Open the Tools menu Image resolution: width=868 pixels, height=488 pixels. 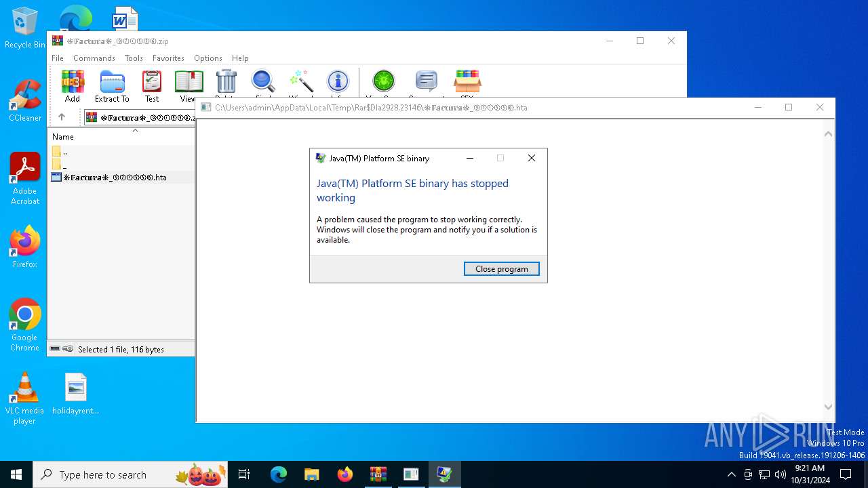pos(134,58)
